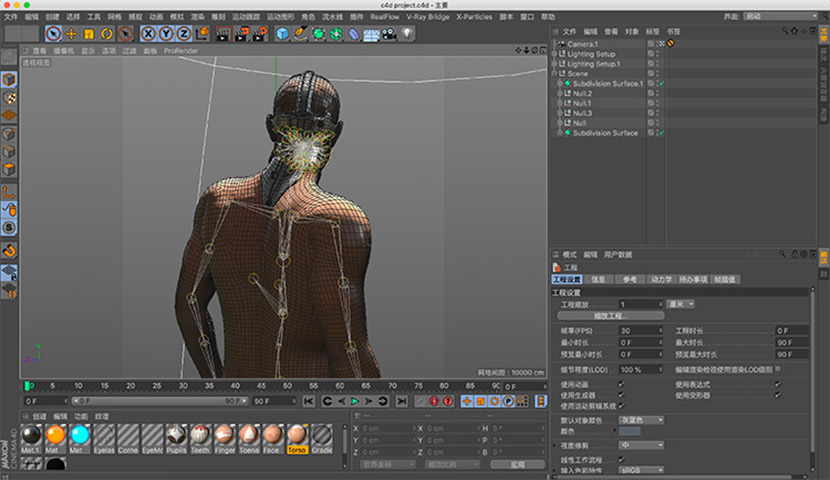Click the 应用 button in the coordinates panel
This screenshot has width=830, height=480.
tap(516, 464)
